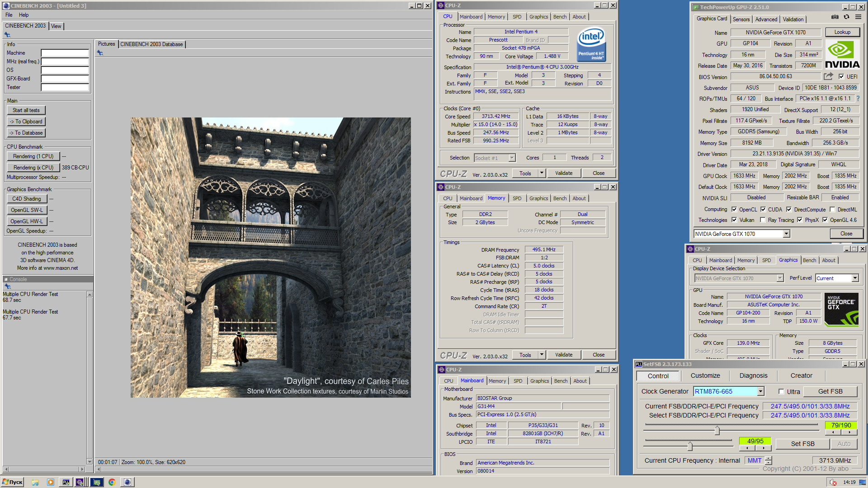Screen dimensions: 868x488
Task: Click the Tester input field
Action: click(x=65, y=87)
